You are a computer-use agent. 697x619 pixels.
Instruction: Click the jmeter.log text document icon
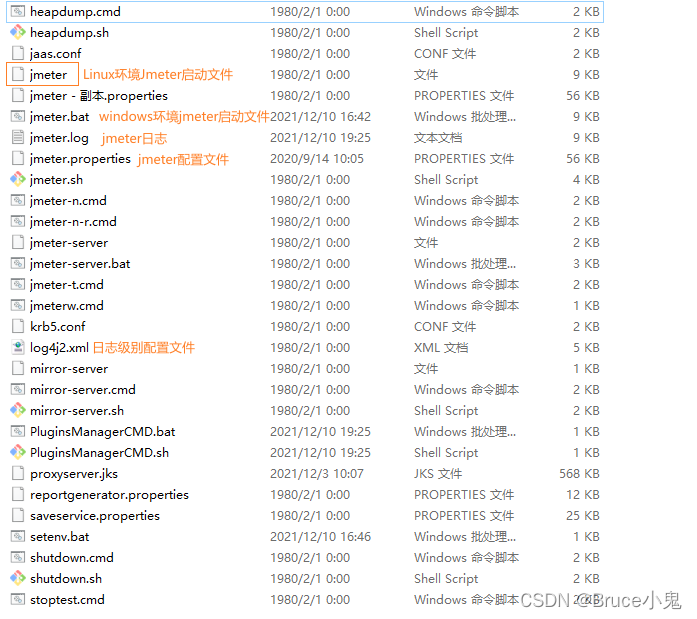(18, 137)
